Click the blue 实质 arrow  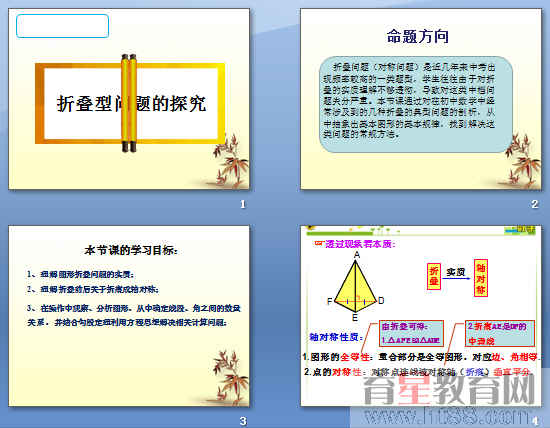click(x=457, y=278)
